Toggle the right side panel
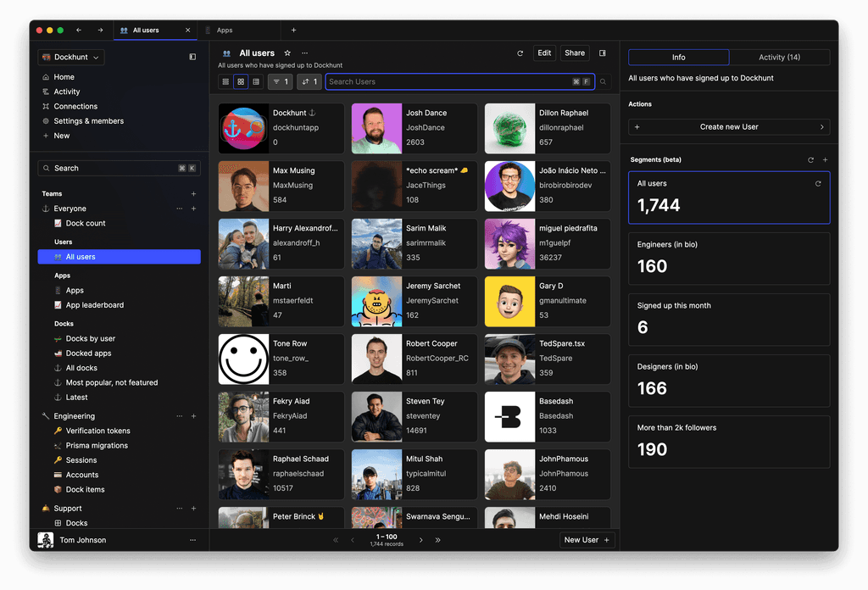 click(x=603, y=53)
